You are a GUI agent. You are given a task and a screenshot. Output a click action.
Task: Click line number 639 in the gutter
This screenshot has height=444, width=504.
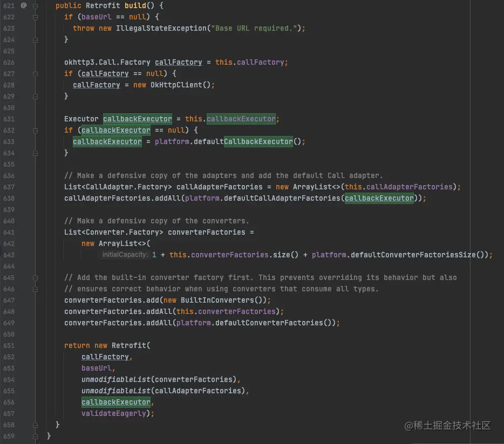click(x=9, y=210)
